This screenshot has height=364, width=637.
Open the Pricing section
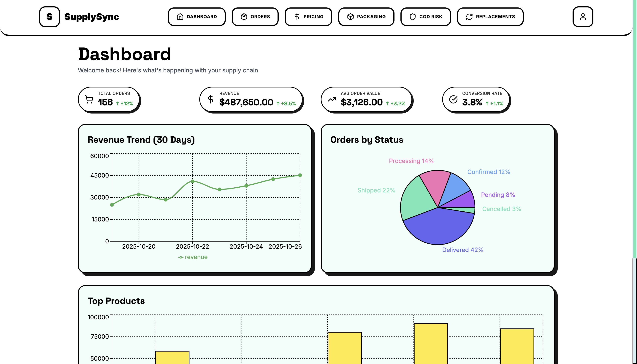[308, 17]
